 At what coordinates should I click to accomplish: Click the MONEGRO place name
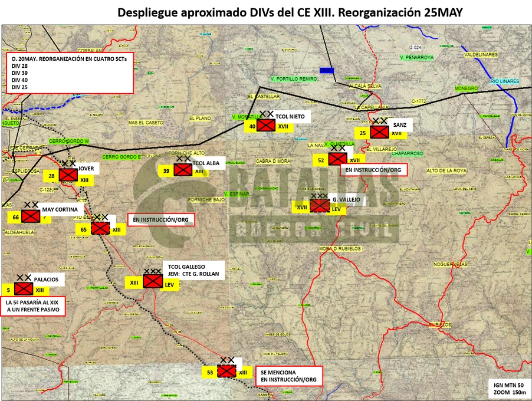(466, 88)
